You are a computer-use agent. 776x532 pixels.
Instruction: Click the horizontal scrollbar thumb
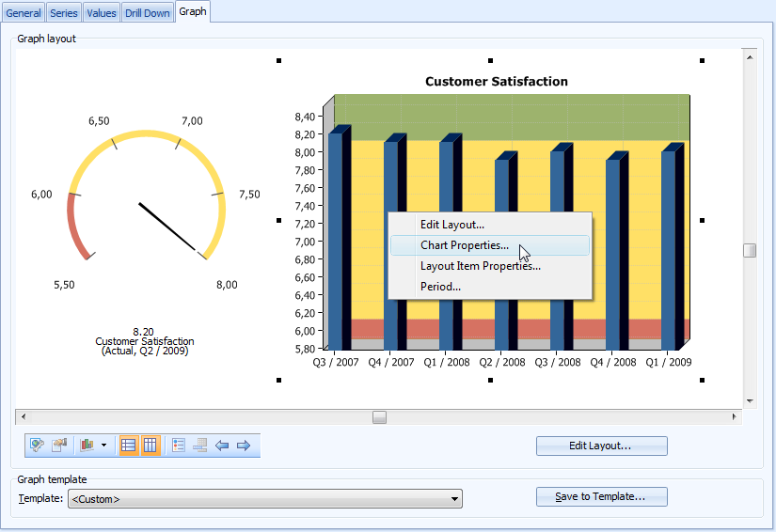pyautogui.click(x=379, y=416)
